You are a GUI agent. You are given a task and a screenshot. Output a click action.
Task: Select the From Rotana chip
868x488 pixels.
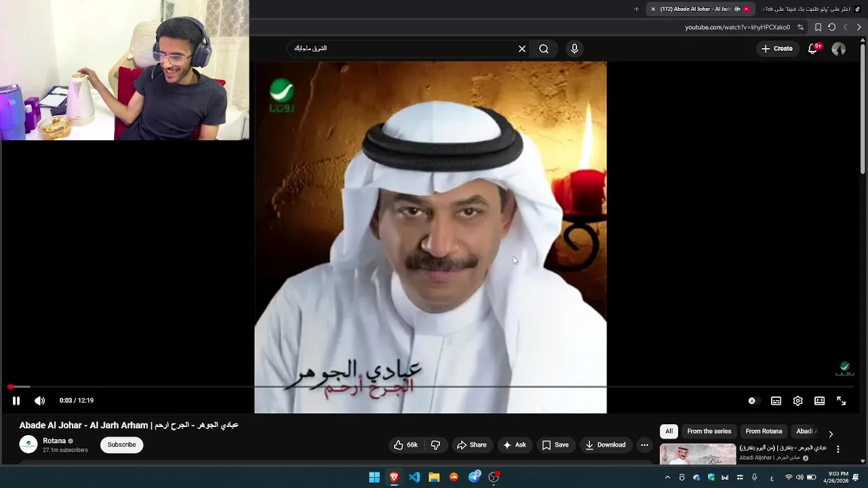[764, 431]
